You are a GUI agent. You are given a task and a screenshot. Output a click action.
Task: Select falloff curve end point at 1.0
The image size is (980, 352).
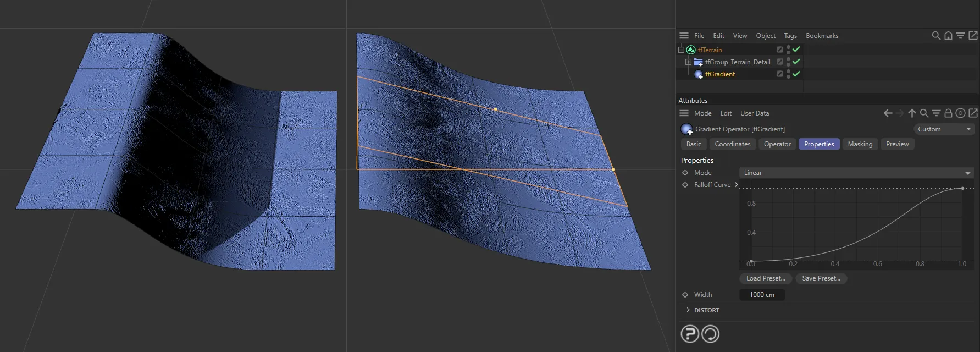click(962, 188)
